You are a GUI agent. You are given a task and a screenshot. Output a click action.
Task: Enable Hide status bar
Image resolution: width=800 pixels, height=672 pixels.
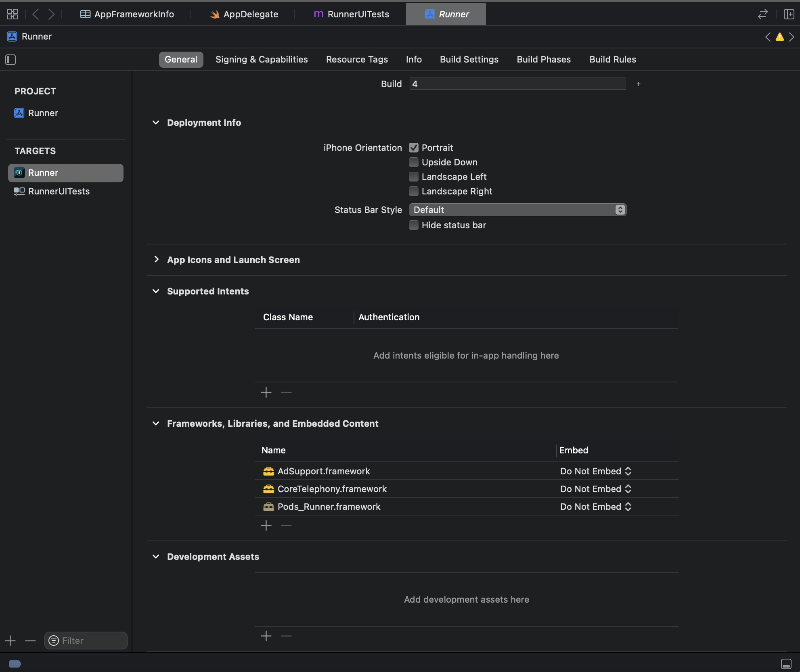(413, 225)
